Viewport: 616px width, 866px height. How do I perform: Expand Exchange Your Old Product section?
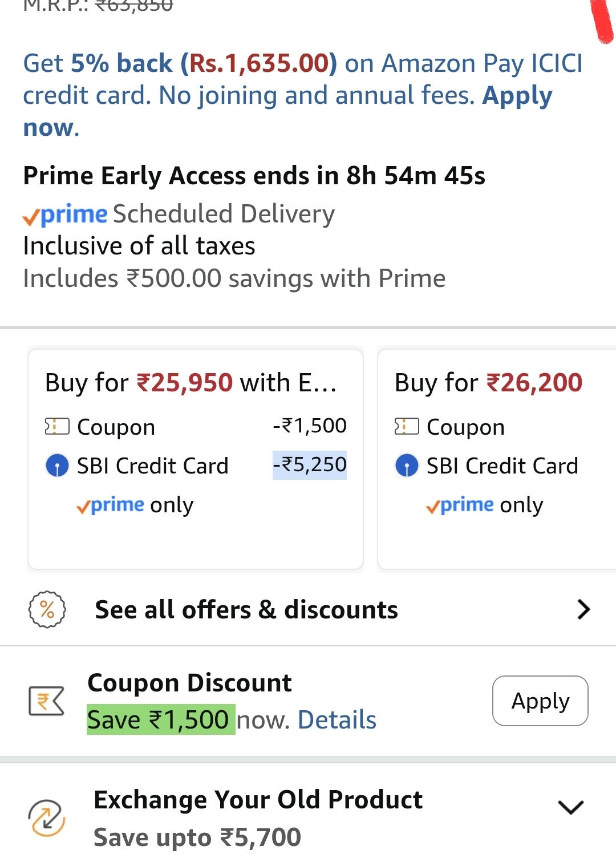pos(570,807)
